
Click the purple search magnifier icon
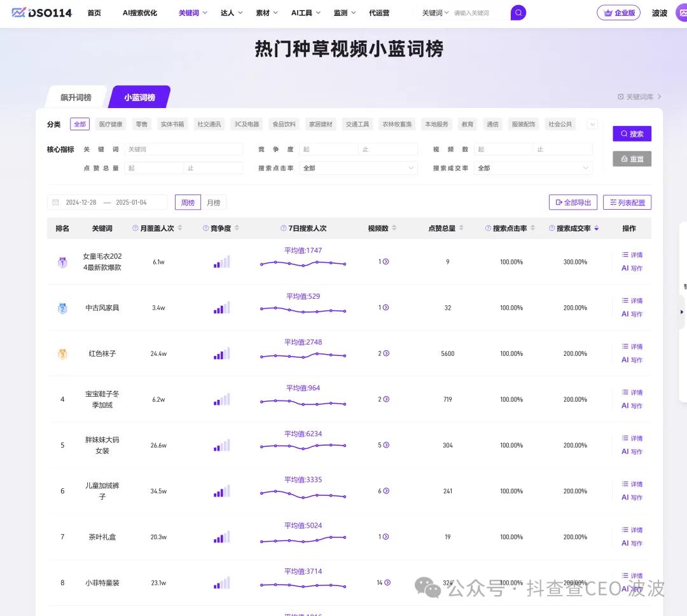pyautogui.click(x=518, y=13)
